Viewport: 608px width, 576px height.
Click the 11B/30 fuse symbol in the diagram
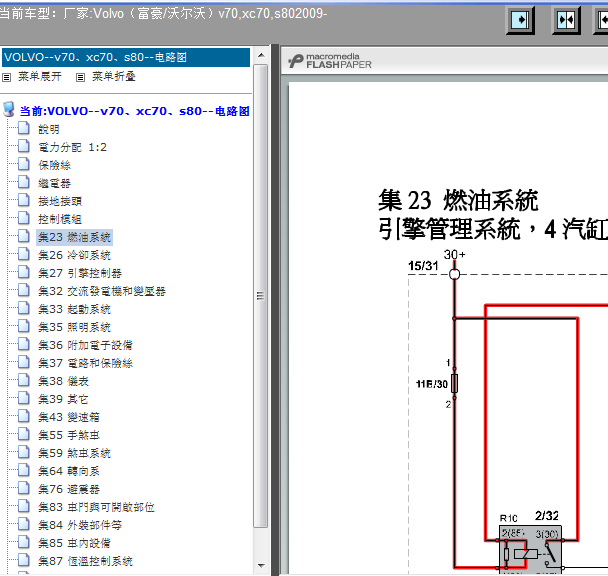pos(454,384)
